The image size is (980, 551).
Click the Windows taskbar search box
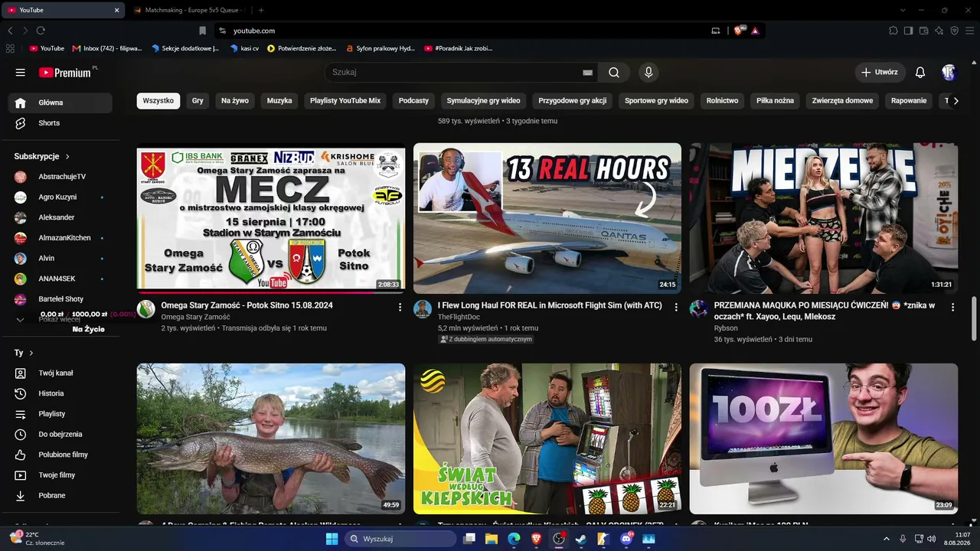coord(402,539)
